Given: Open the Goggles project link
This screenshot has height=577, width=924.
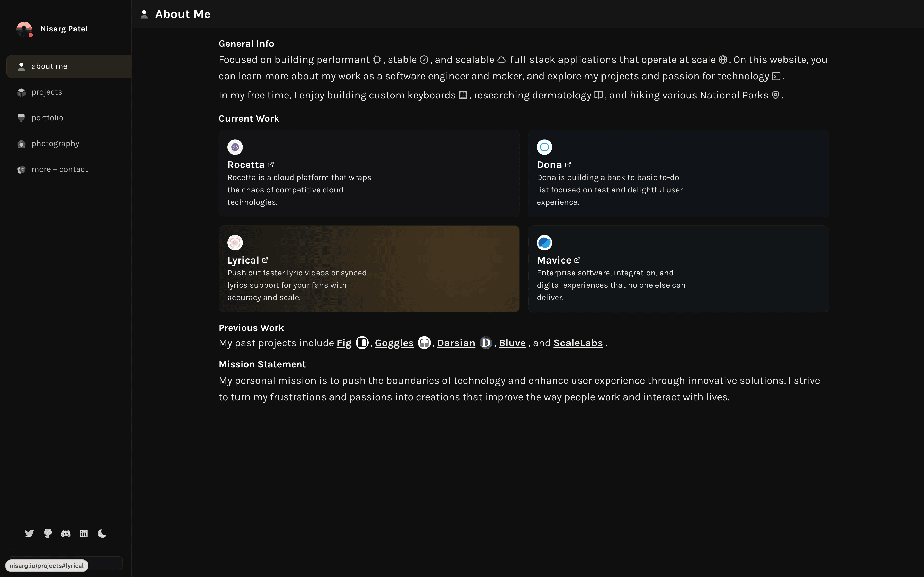Looking at the screenshot, I should point(394,343).
